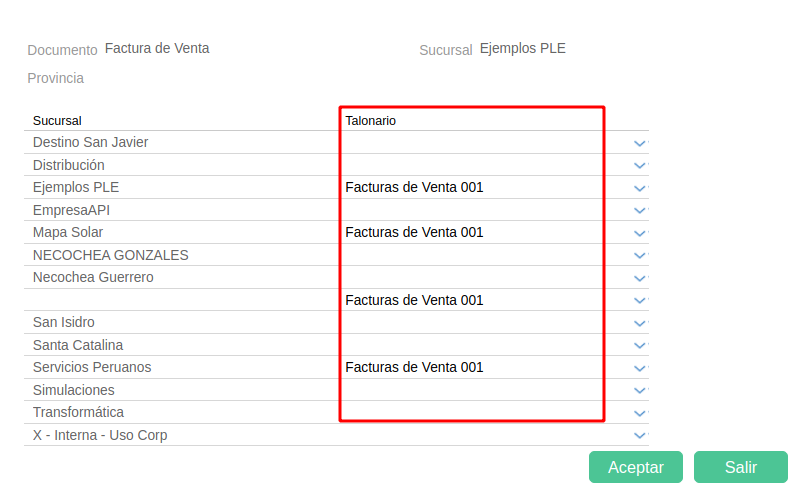This screenshot has height=502, width=791.
Task: Open dropdown for X - Interna - Uso Corp
Action: pyautogui.click(x=640, y=436)
